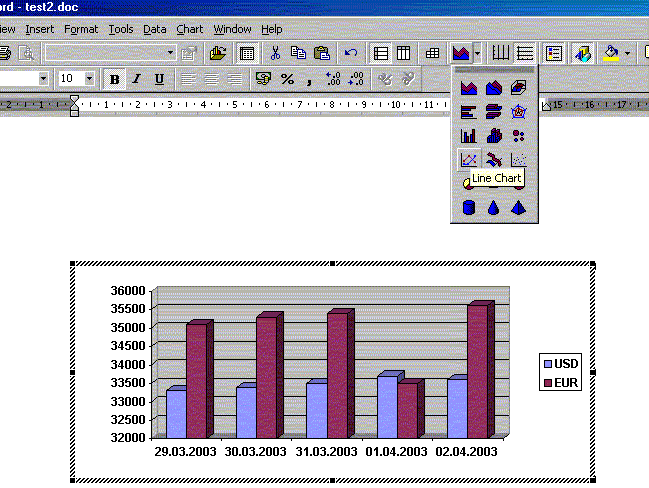649x488 pixels.
Task: Select the Bar Chart type
Action: pyautogui.click(x=468, y=112)
